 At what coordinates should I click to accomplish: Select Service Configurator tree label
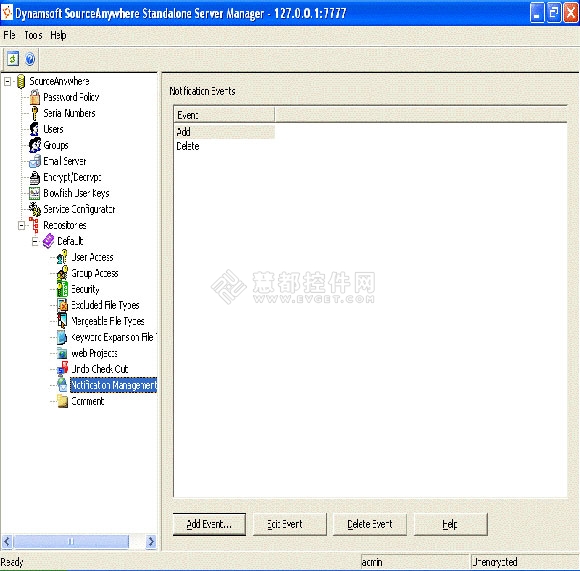(x=80, y=209)
